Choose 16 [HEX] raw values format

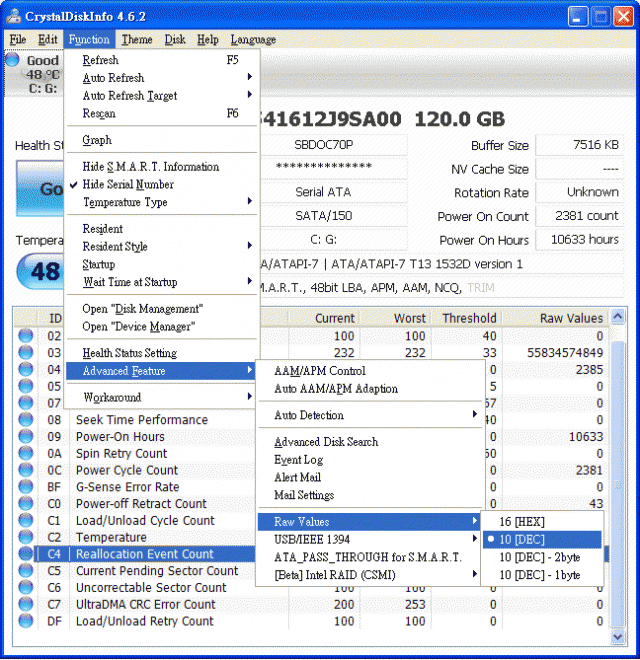(541, 522)
